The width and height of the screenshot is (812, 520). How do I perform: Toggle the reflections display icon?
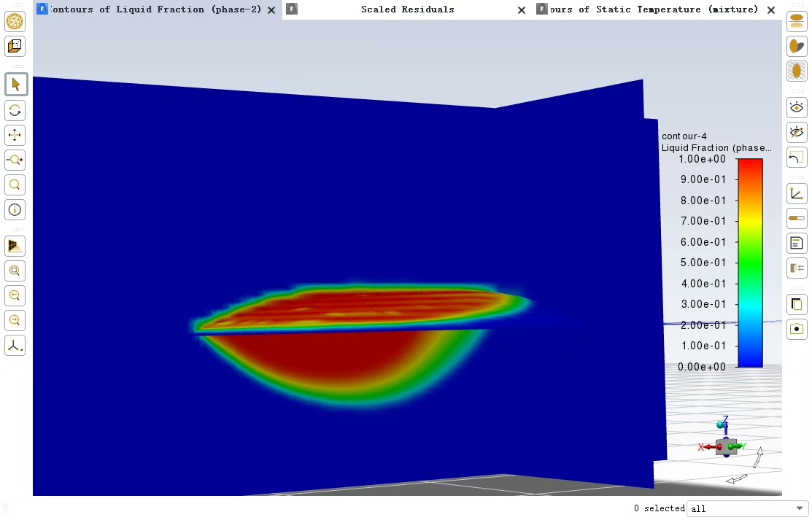797,21
